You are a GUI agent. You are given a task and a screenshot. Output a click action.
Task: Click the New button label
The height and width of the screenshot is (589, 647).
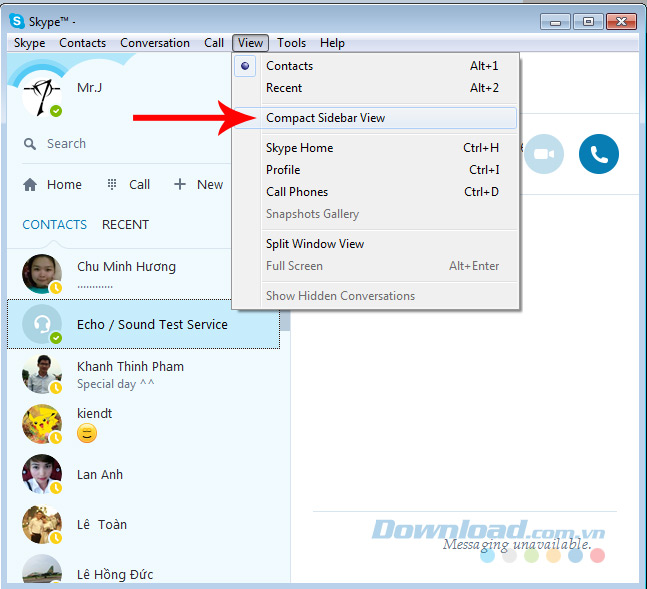tap(210, 185)
